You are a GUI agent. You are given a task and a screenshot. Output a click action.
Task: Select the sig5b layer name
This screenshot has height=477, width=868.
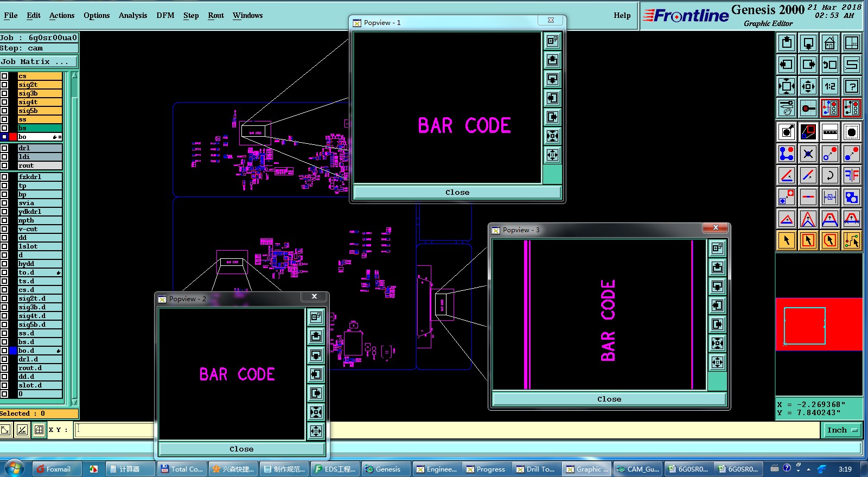pyautogui.click(x=40, y=111)
